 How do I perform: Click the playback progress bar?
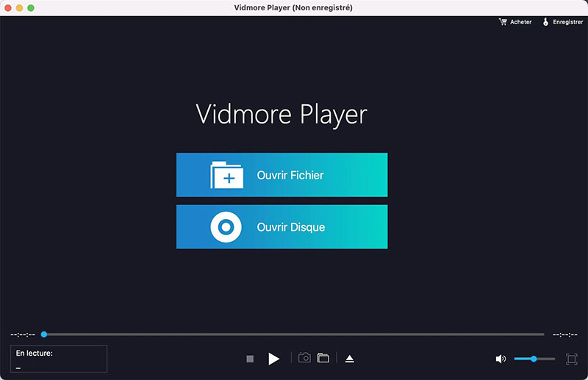coord(294,334)
